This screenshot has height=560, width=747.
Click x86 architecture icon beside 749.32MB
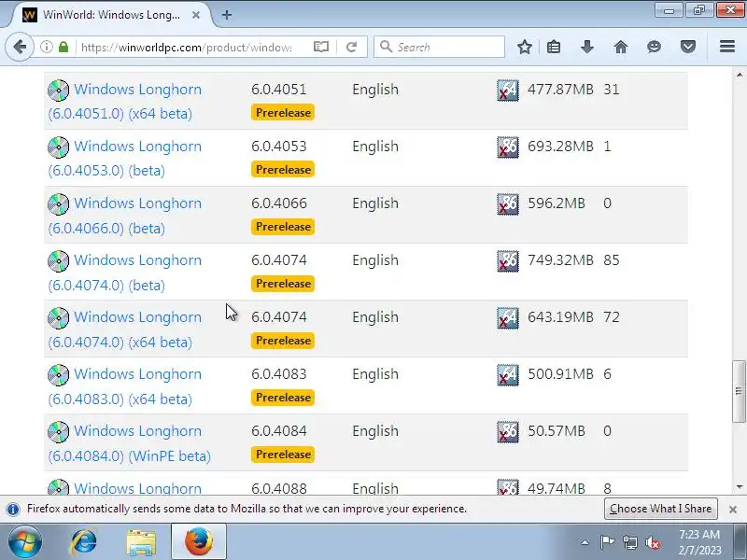[508, 261]
